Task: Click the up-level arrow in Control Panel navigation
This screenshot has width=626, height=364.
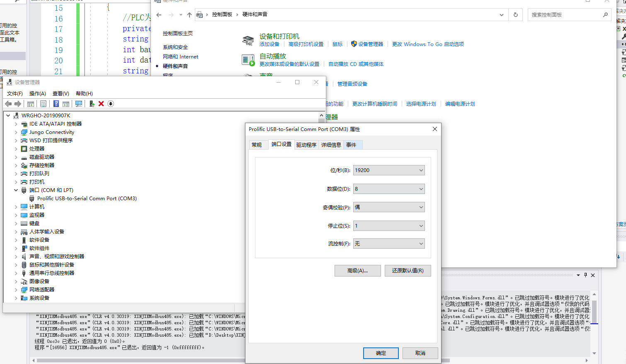Action: click(189, 15)
